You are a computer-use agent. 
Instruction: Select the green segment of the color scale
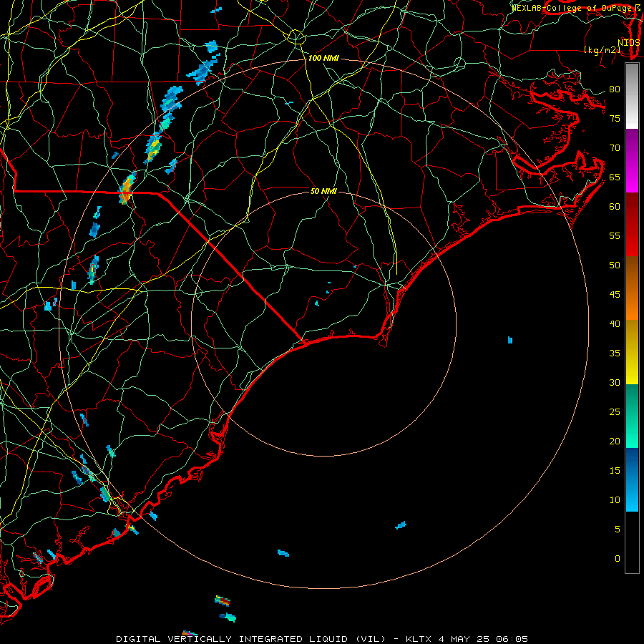tap(632, 416)
